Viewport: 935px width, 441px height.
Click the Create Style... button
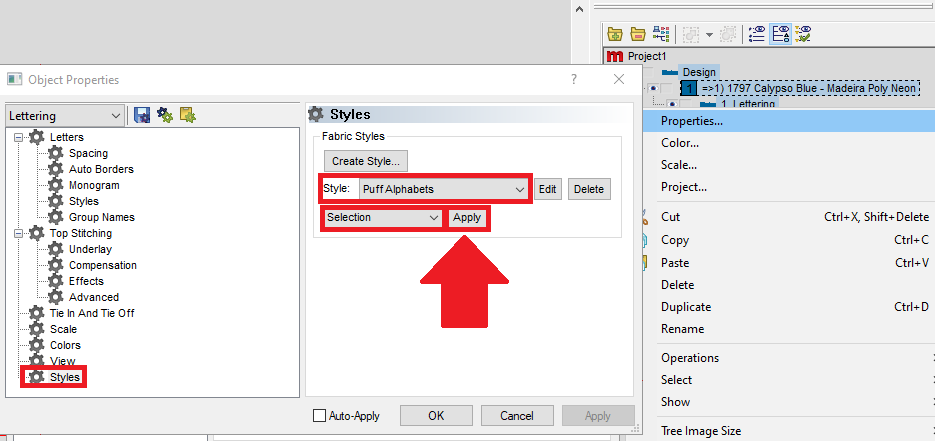(x=366, y=160)
